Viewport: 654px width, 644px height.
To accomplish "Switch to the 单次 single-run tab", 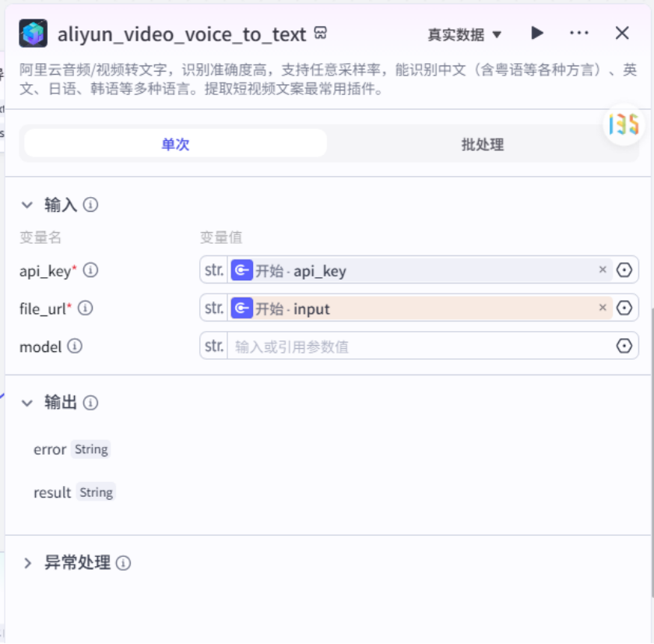I will (x=176, y=144).
